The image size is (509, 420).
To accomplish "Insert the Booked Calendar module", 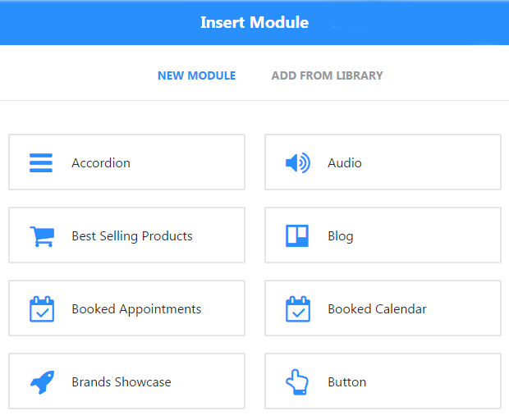I will click(383, 308).
